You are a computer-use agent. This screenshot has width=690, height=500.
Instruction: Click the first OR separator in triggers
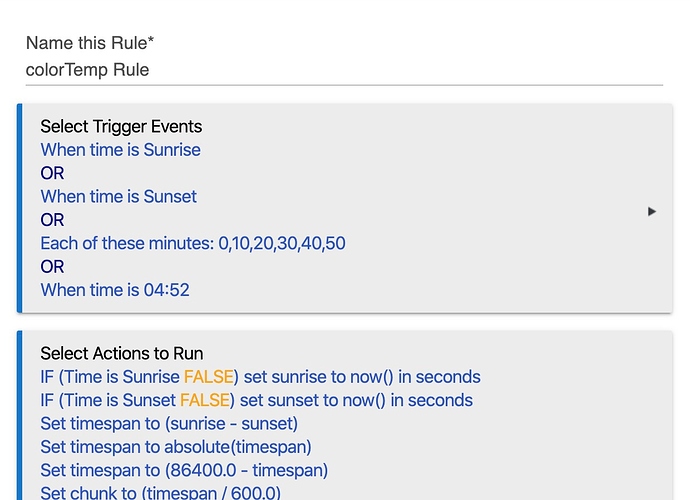point(52,173)
